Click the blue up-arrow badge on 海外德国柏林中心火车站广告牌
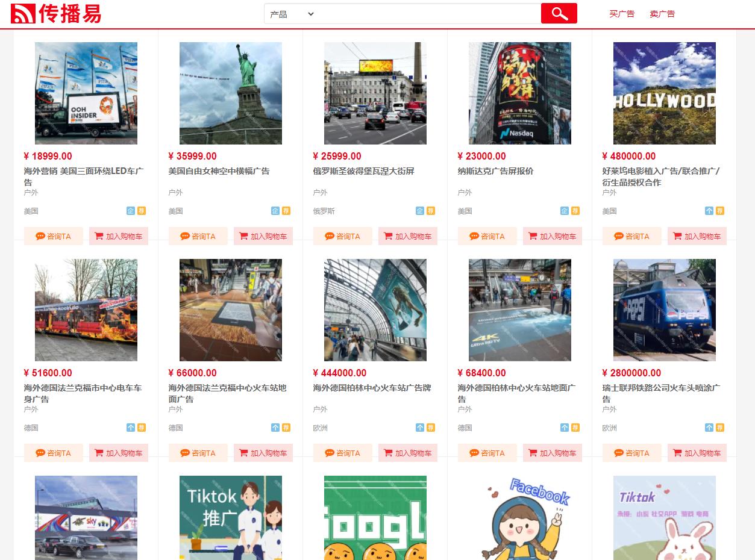 pos(420,428)
